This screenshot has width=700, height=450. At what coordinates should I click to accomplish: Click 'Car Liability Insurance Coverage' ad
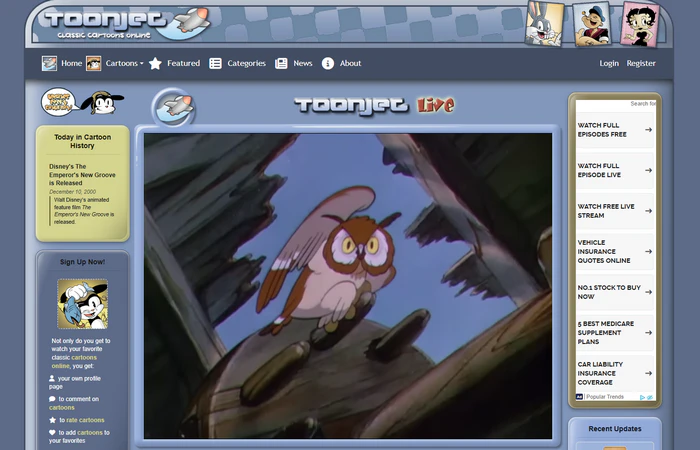coord(615,373)
